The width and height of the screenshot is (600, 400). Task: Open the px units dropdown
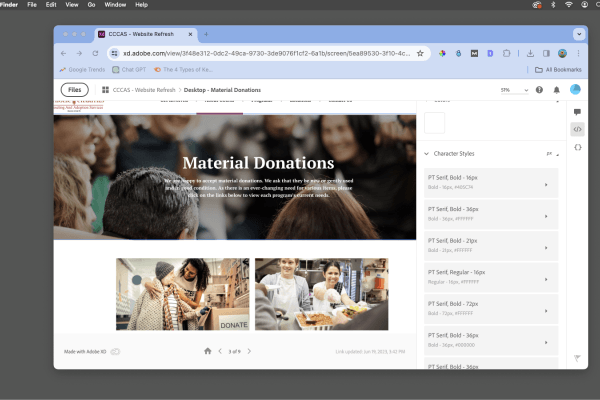click(553, 154)
